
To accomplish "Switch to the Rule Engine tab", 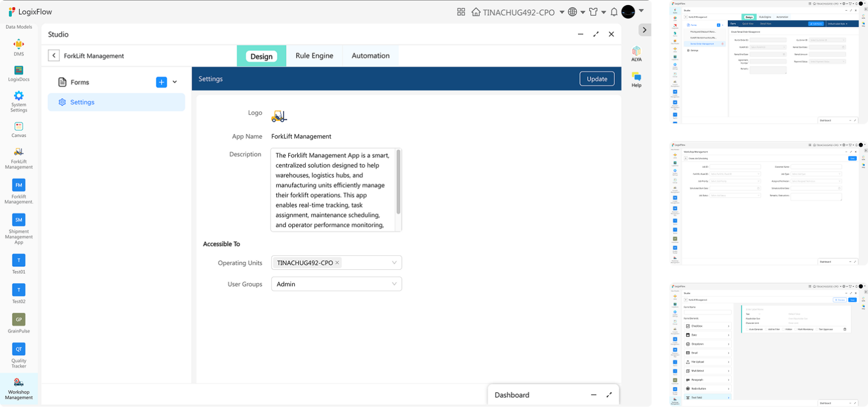I will pyautogui.click(x=314, y=56).
